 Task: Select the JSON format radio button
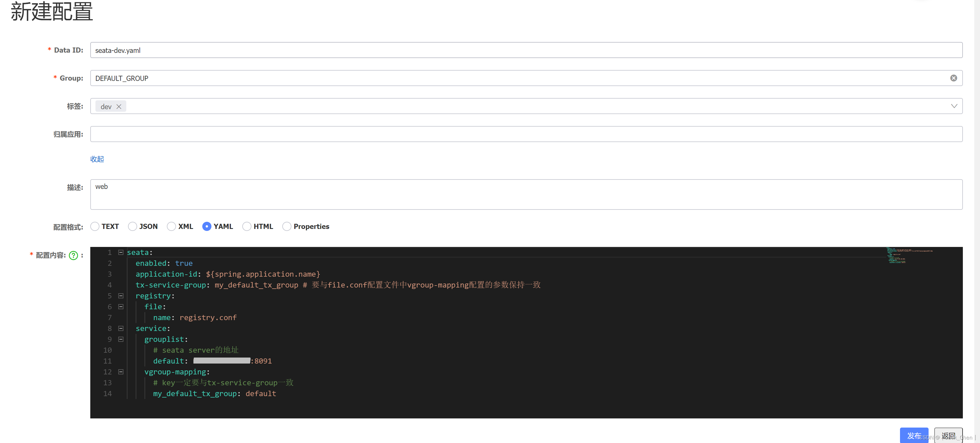coord(132,226)
